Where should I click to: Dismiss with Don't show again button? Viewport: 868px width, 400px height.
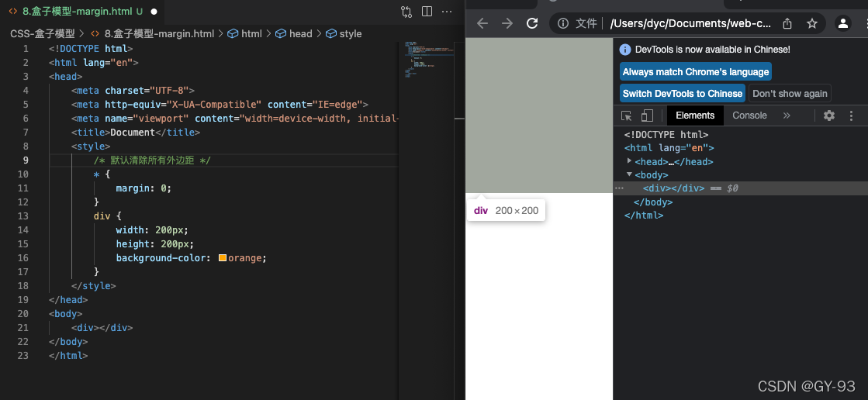pos(790,94)
